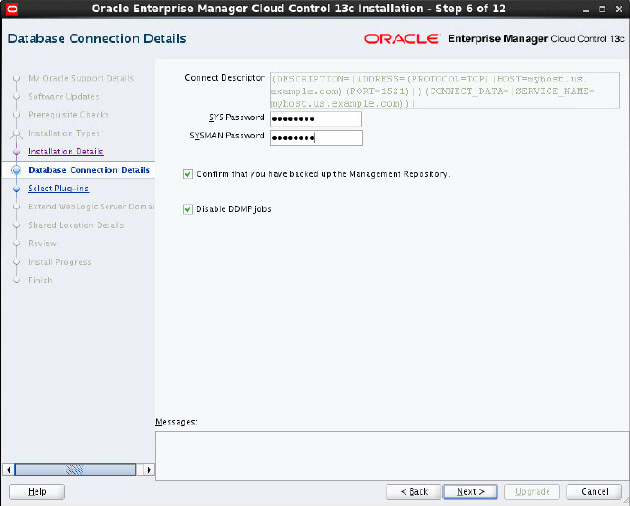Open the Select Plug-ins step link

coord(59,188)
